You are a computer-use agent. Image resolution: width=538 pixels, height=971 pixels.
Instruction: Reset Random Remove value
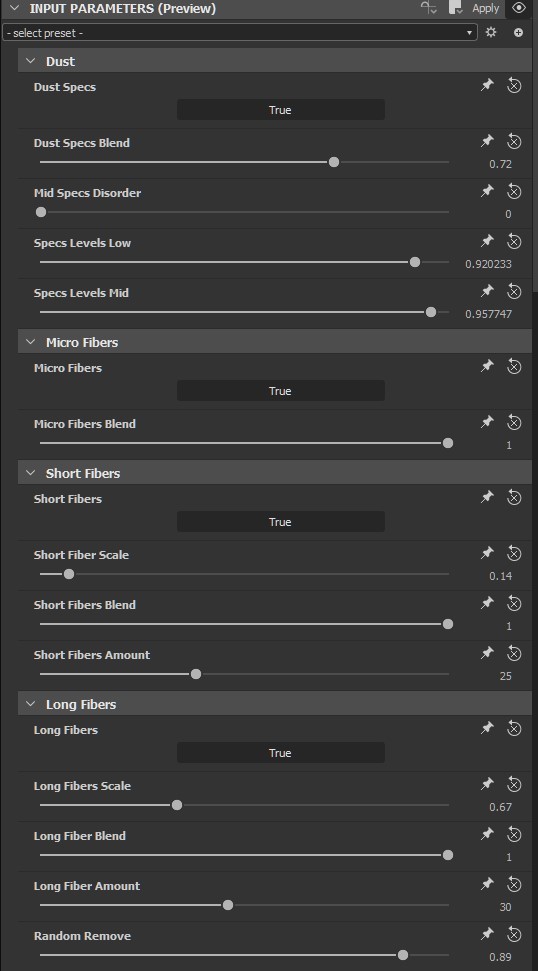tap(514, 934)
